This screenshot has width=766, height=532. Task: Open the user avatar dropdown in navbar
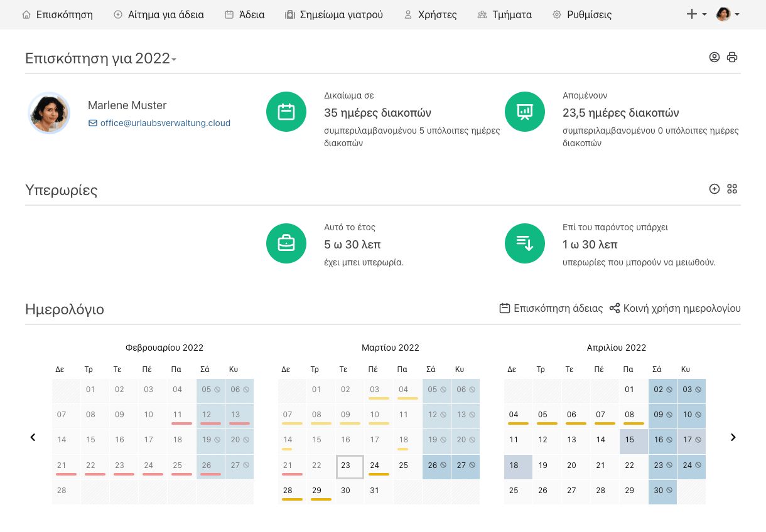pyautogui.click(x=728, y=14)
